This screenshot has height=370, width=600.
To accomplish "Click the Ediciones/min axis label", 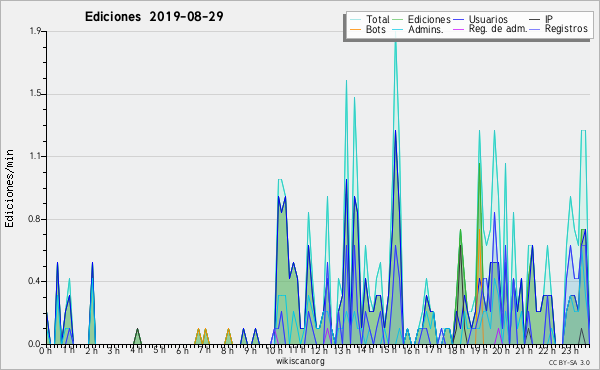I will 9,188.
